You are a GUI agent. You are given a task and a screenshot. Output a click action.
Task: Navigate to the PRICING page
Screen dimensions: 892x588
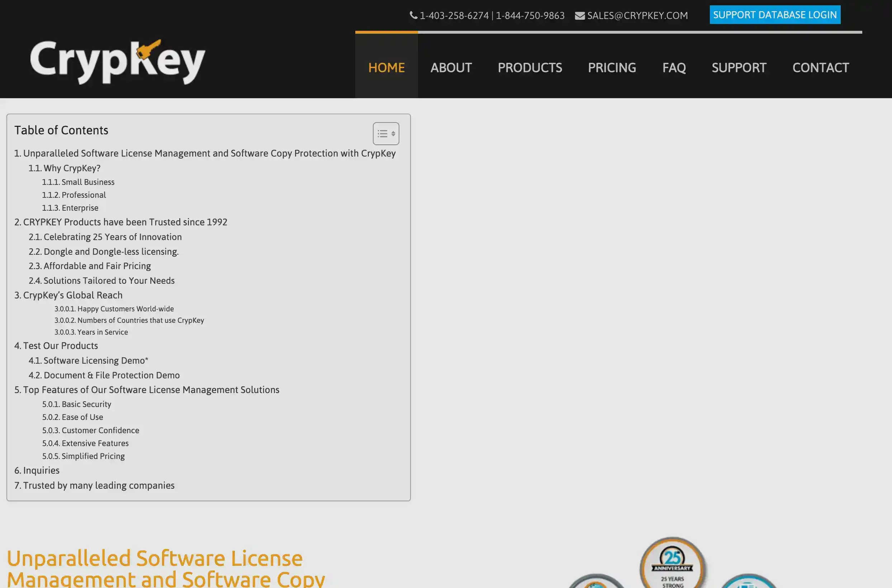click(x=612, y=68)
